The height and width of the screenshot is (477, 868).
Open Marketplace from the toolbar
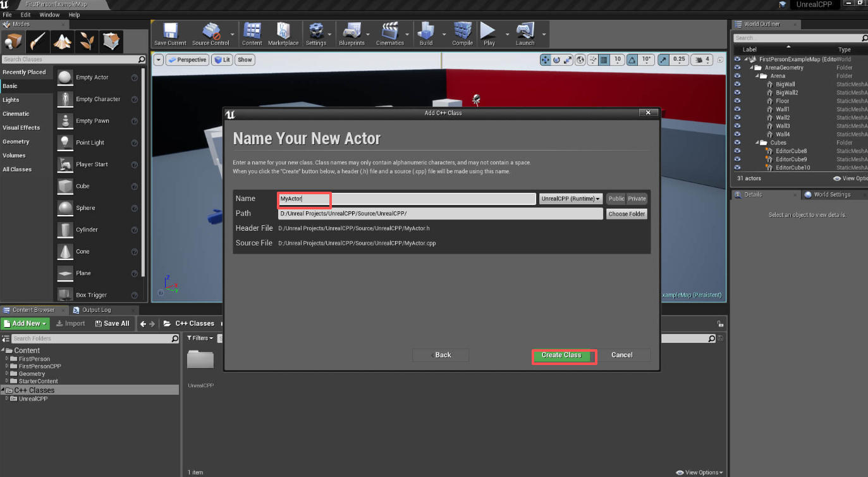tap(283, 34)
